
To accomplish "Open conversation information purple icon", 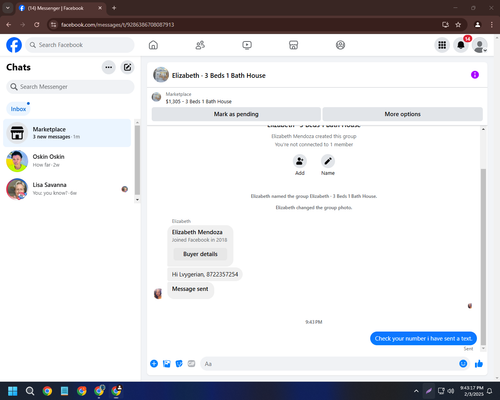I will 475,75.
